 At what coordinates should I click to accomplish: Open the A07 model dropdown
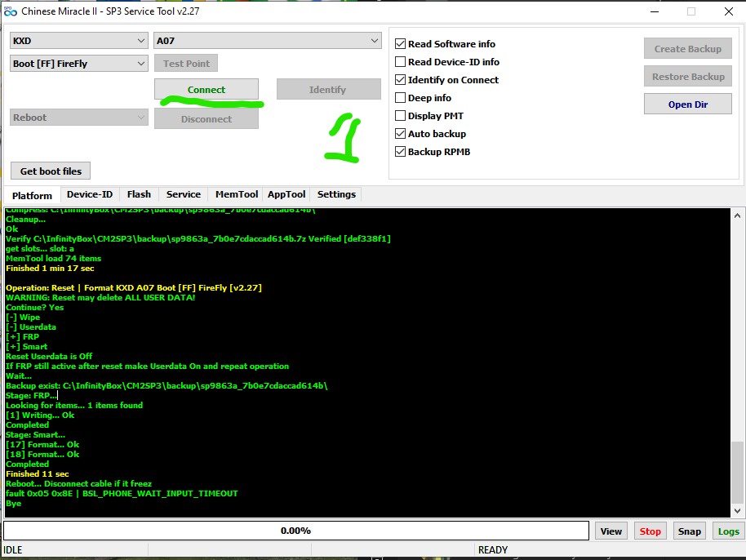268,41
